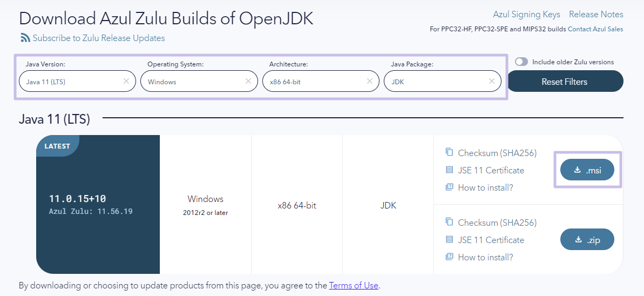Clear the Java Version filter X
Viewport: 644px width, 296px height.
(126, 81)
